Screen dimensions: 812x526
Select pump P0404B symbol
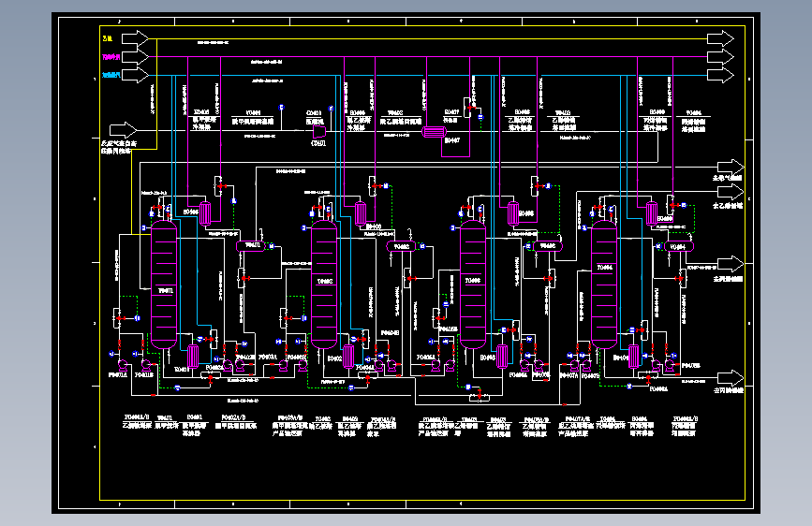(392, 366)
